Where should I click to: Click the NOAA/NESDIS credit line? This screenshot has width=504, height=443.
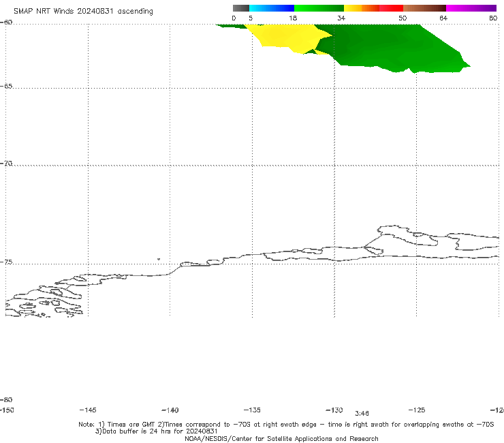281,439
